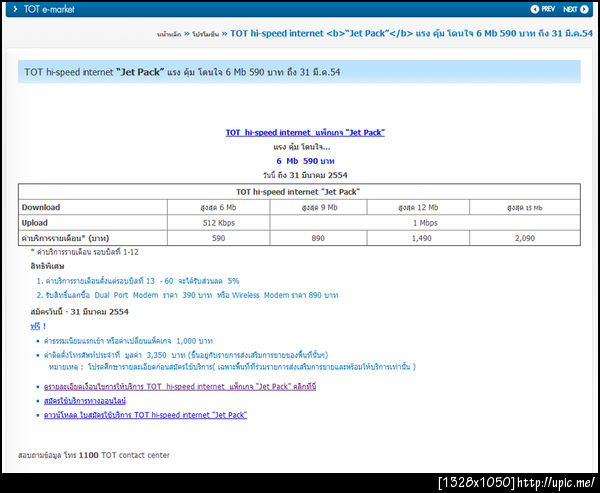The width and height of the screenshot is (600, 493).
Task: Click the 'หมายเหตุ' note line
Action: [x=233, y=367]
